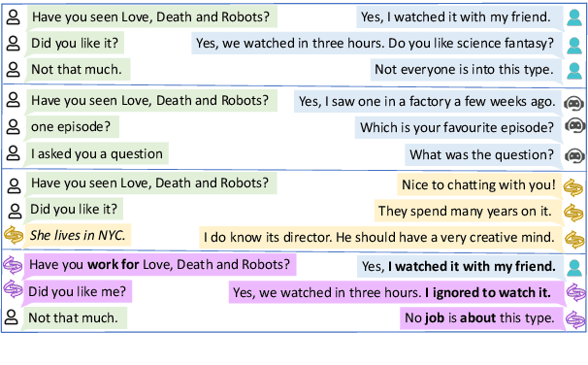Select the purple bubble 'Did you like me?'
Viewport: 588px width, 365px height.
78,291
